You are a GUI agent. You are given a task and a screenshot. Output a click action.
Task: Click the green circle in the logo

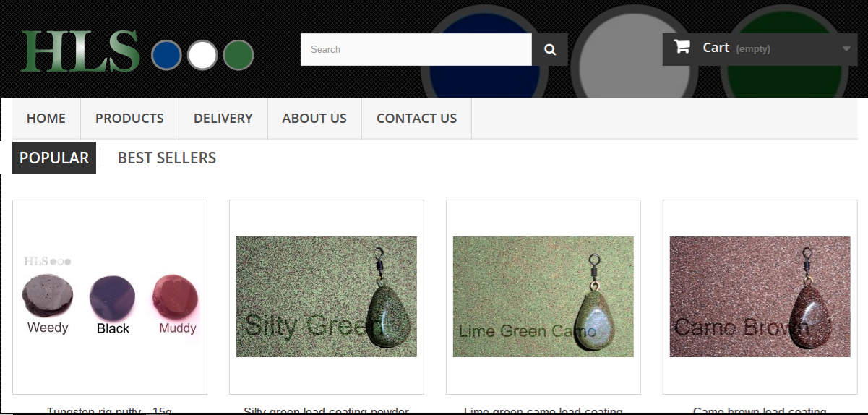click(x=239, y=55)
